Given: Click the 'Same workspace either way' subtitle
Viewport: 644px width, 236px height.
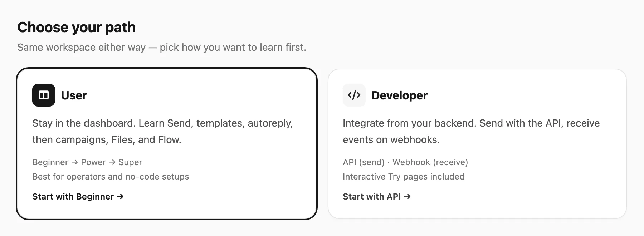Looking at the screenshot, I should (x=162, y=48).
